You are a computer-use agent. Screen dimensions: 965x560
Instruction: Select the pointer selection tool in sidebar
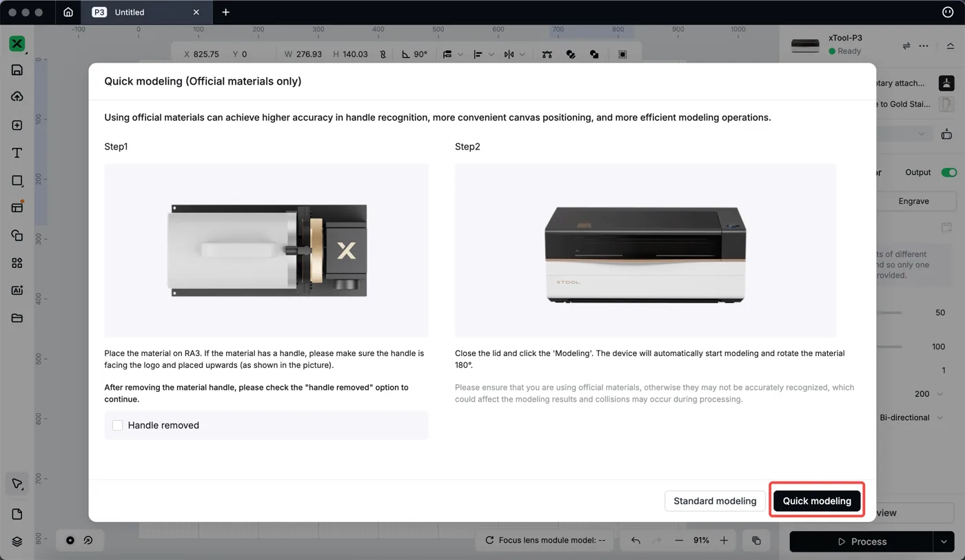tap(17, 484)
